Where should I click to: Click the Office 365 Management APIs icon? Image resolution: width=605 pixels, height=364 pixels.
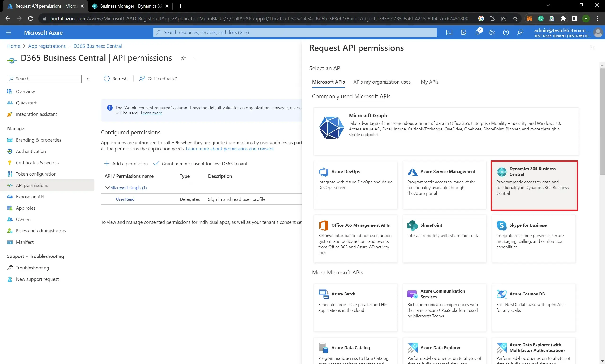[x=324, y=225]
